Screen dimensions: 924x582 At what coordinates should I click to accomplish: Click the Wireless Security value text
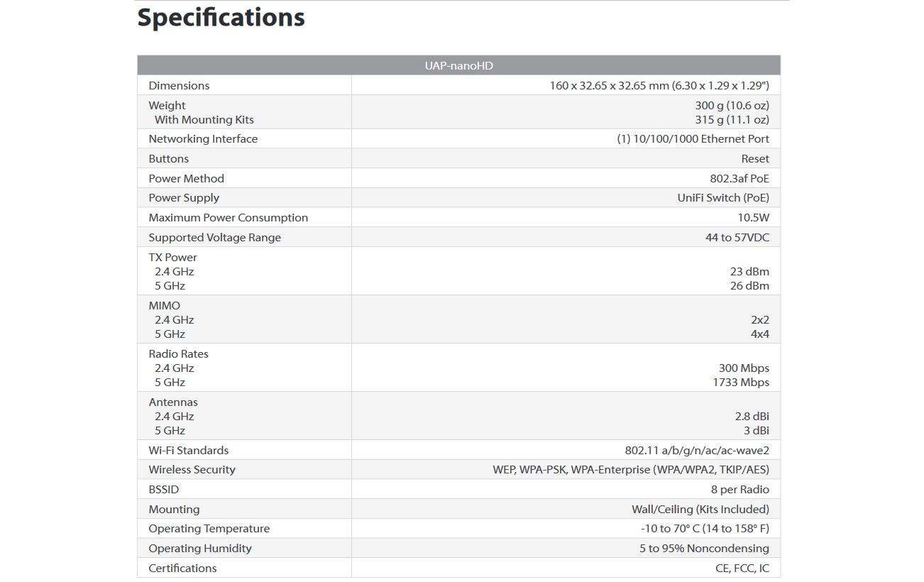631,470
